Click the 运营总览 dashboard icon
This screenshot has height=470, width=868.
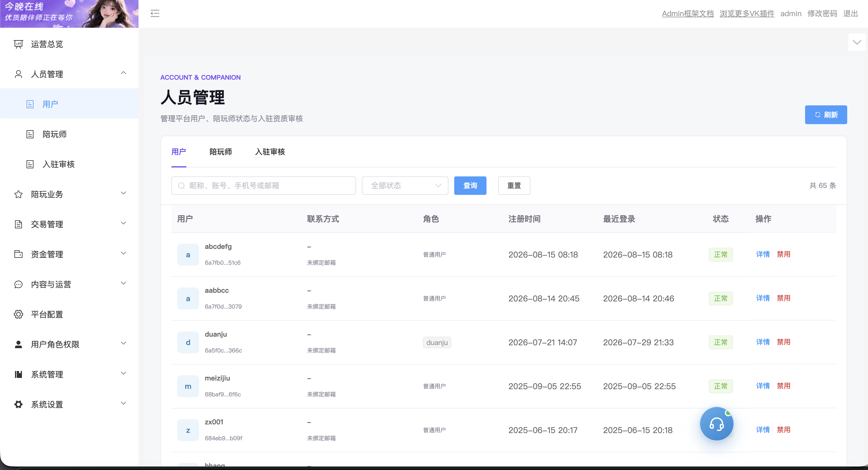[18, 44]
